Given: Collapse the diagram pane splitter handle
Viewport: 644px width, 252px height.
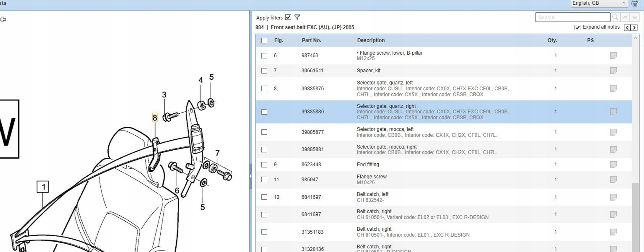Looking at the screenshot, I should pos(250,176).
